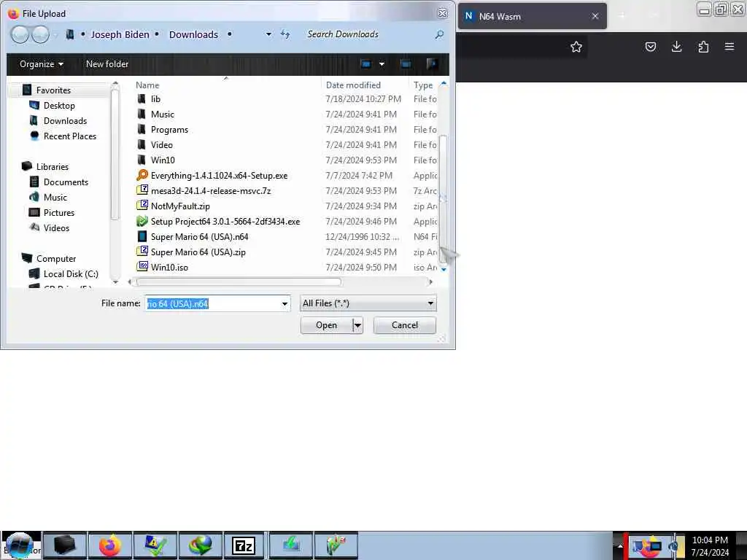
Task: Click the Forward navigation arrow in File Upload
Action: click(x=40, y=35)
